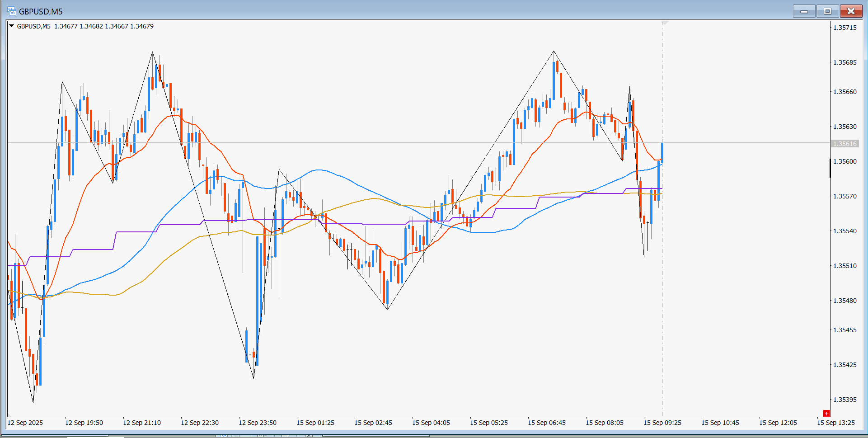The image size is (868, 438).
Task: Click the GBPUSD chart window icon
Action: coord(11,11)
